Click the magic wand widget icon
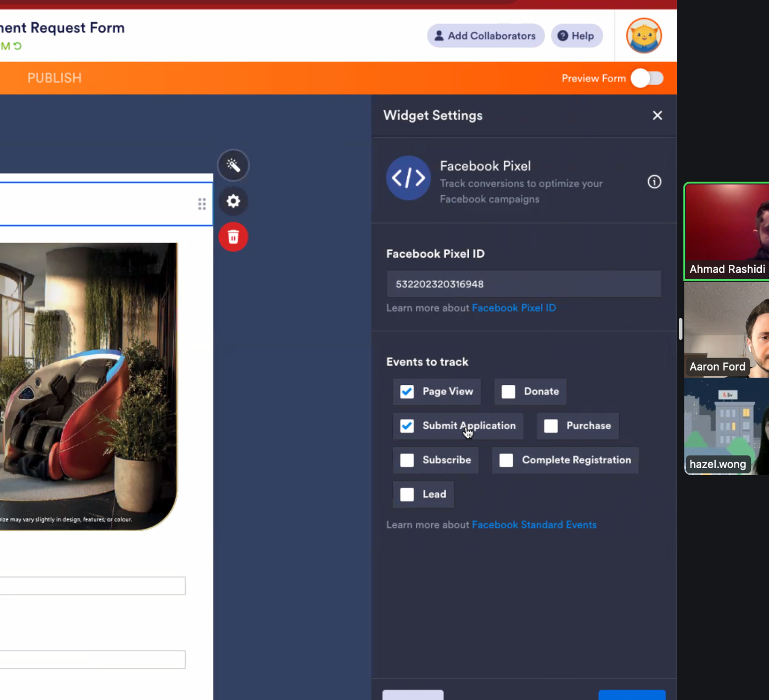This screenshot has height=700, width=769. point(233,165)
